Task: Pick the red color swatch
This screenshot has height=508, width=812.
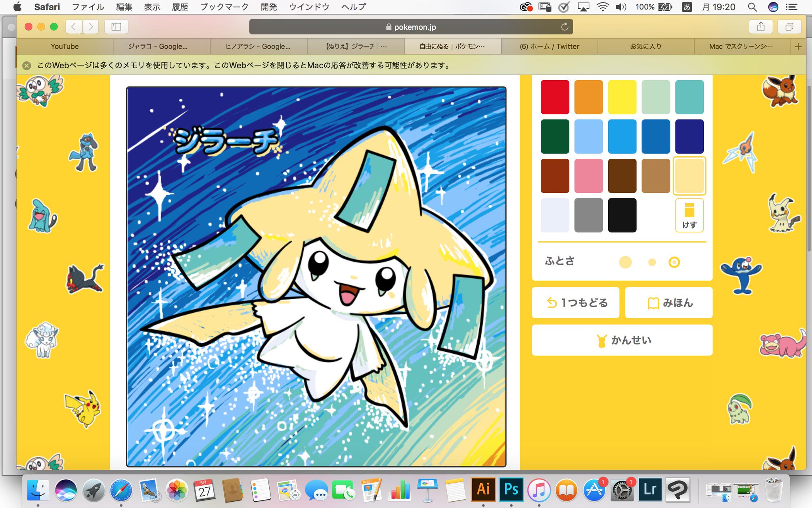Action: [555, 97]
